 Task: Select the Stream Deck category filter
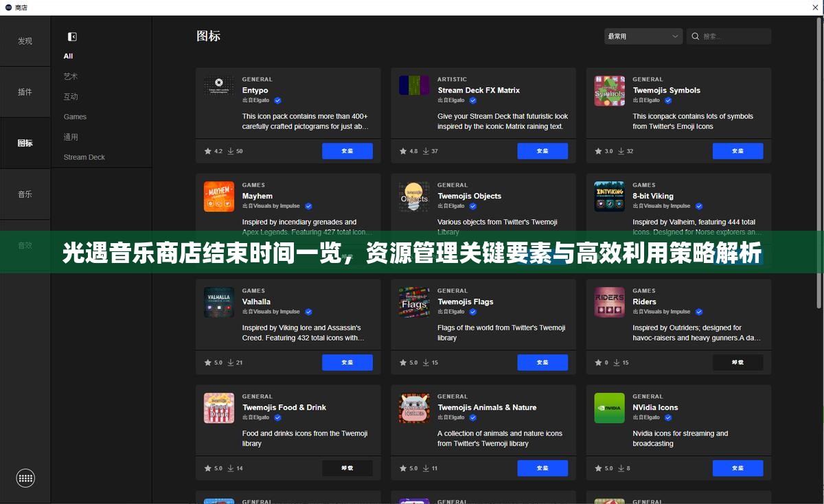(84, 157)
